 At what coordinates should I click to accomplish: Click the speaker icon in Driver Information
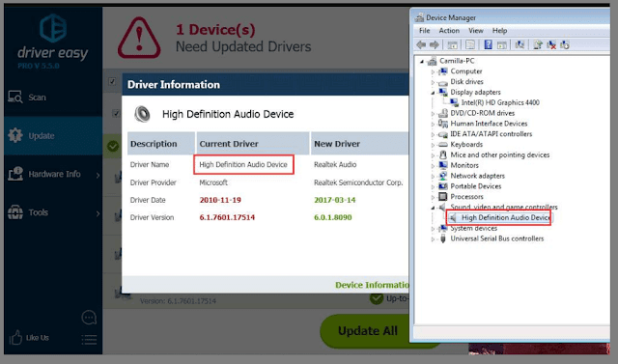[142, 114]
